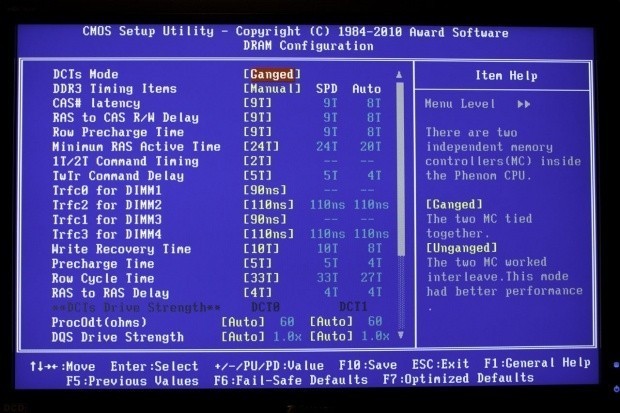Image resolution: width=620 pixels, height=413 pixels.
Task: Click the F5:Previous Values hint
Action: pyautogui.click(x=132, y=381)
